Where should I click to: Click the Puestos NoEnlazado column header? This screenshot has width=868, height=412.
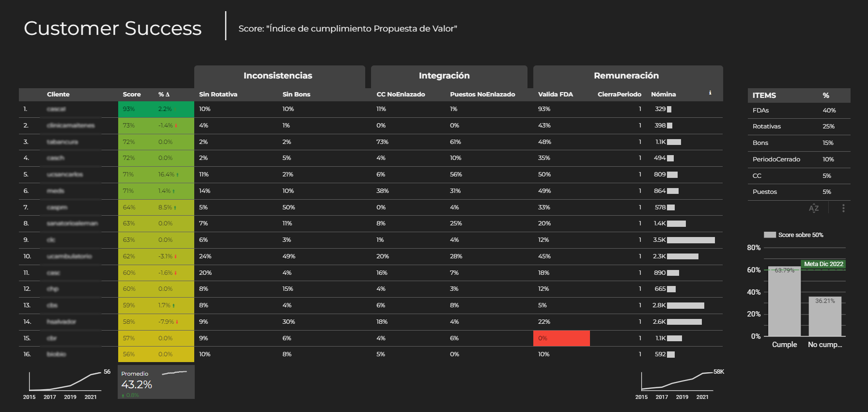[482, 95]
